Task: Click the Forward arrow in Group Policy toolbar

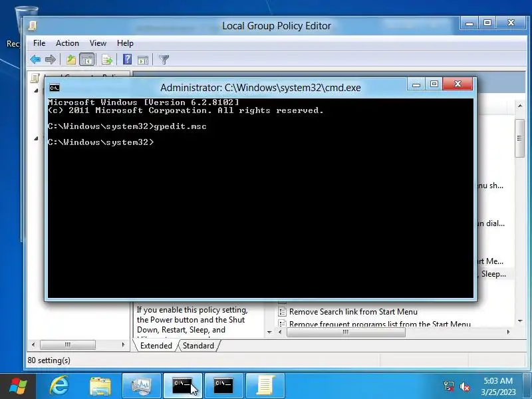Action: click(x=51, y=60)
